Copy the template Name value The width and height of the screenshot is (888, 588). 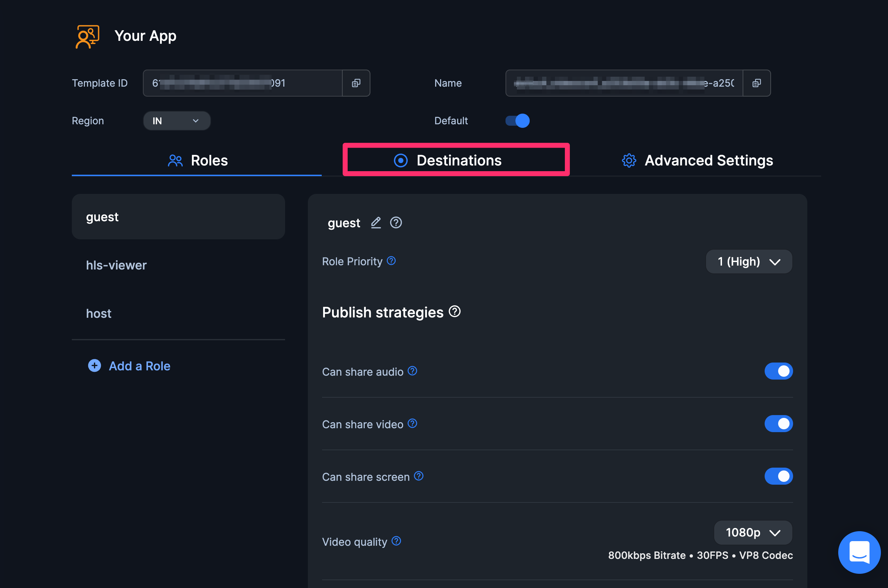pos(756,83)
